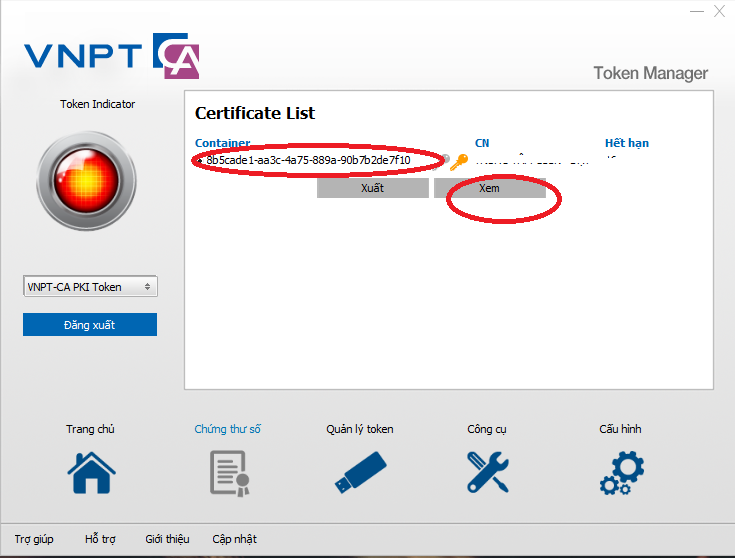The width and height of the screenshot is (735, 558).
Task: Open Cấu hình gears icon
Action: 621,473
